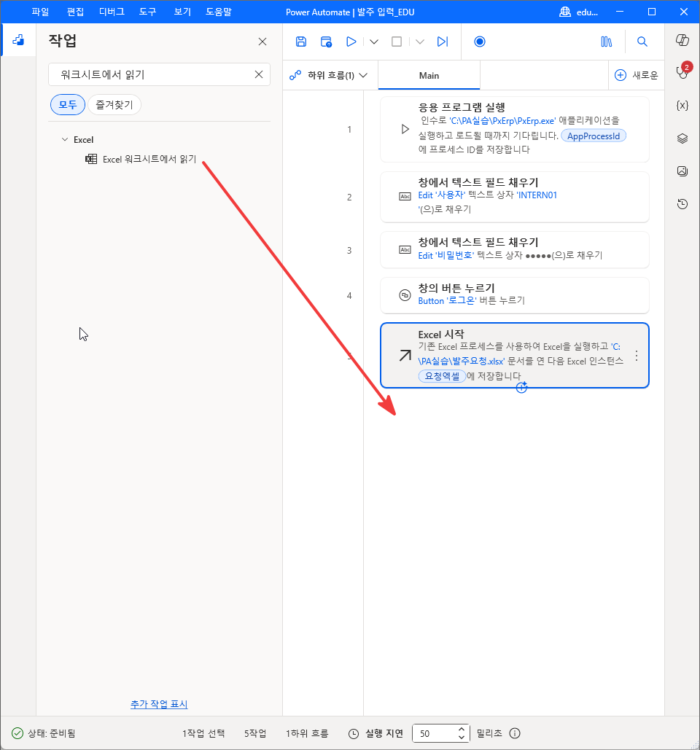This screenshot has width=700, height=750.
Task: Click the Button '로그온' link
Action: [447, 301]
